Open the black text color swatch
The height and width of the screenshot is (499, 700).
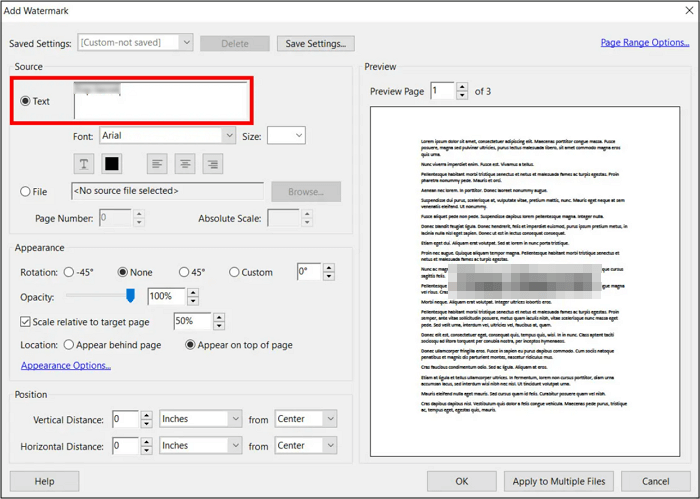[112, 163]
